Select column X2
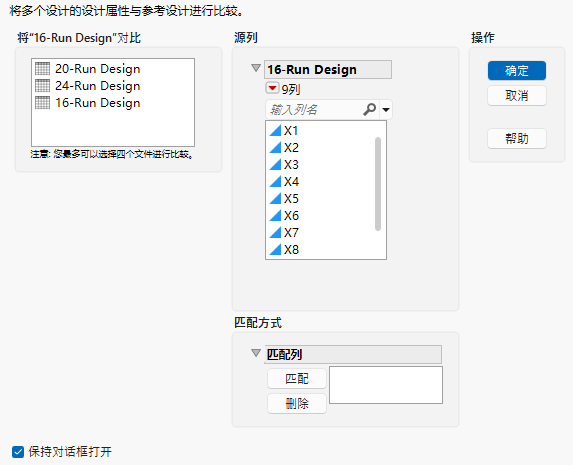 click(x=291, y=148)
